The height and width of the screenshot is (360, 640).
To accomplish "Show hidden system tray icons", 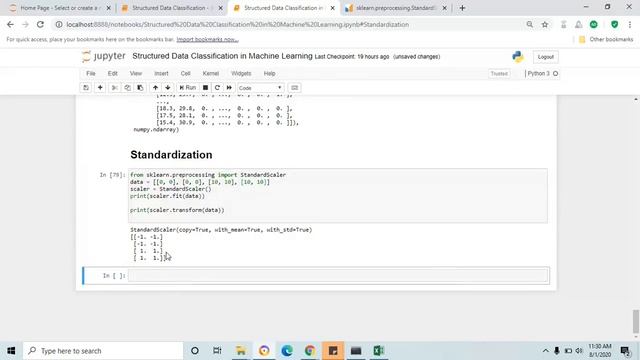I will (x=545, y=351).
